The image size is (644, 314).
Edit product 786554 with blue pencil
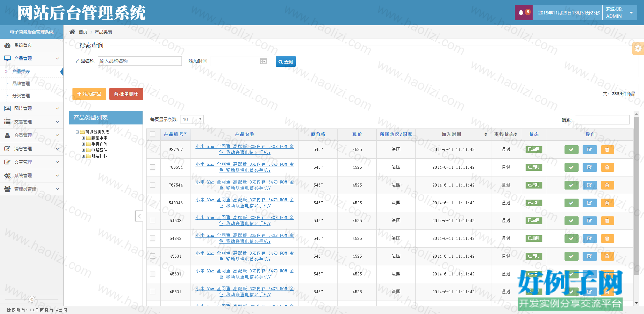[x=590, y=167]
